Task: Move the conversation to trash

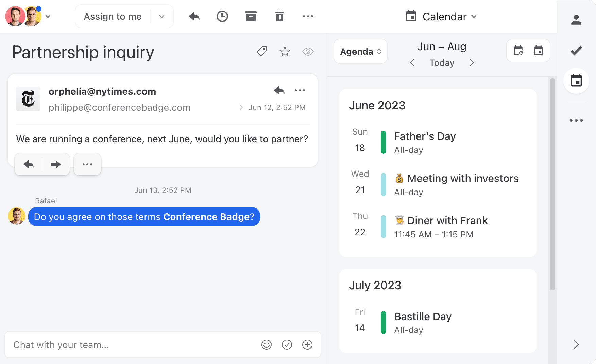Action: coord(279,16)
